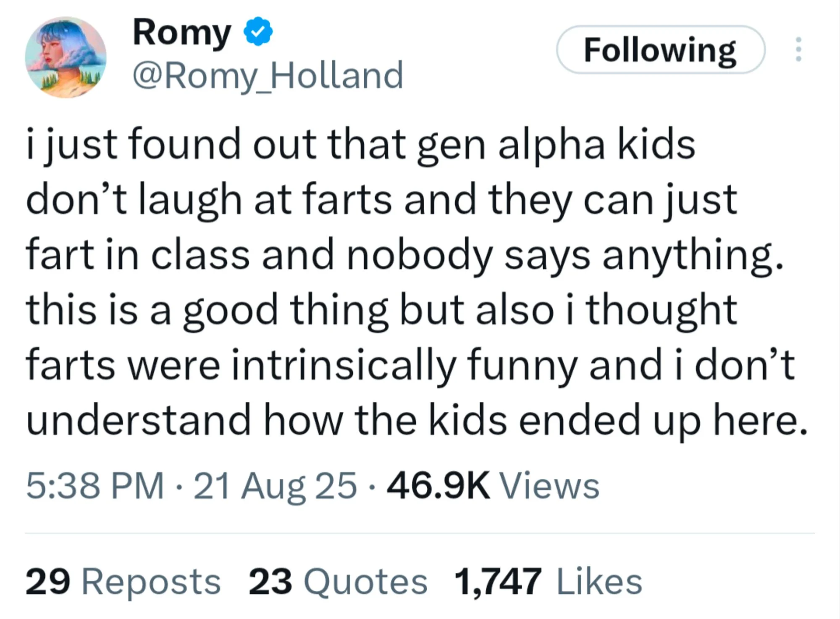
Task: Click the blue verified badge
Action: click(x=259, y=32)
